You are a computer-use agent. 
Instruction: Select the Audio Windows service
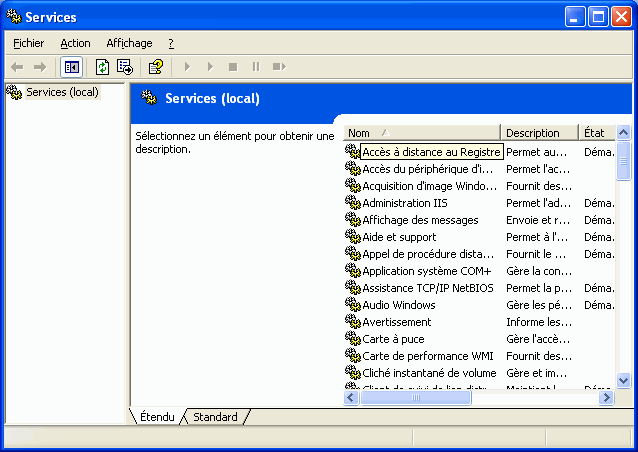point(399,305)
